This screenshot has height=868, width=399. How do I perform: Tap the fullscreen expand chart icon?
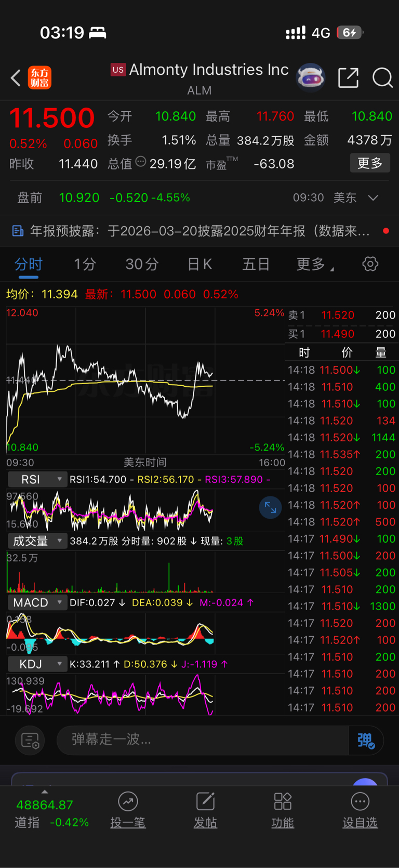coord(270,507)
